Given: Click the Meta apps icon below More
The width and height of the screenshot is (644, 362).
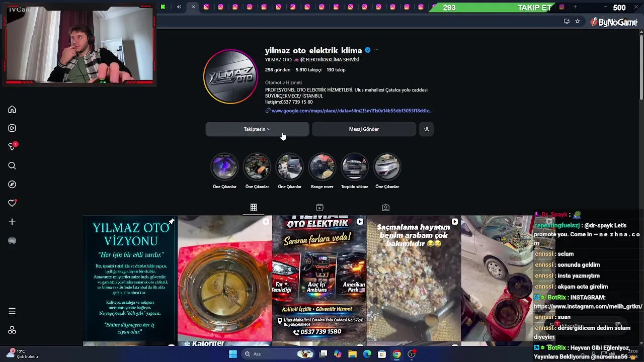Looking at the screenshot, I should pyautogui.click(x=12, y=330).
